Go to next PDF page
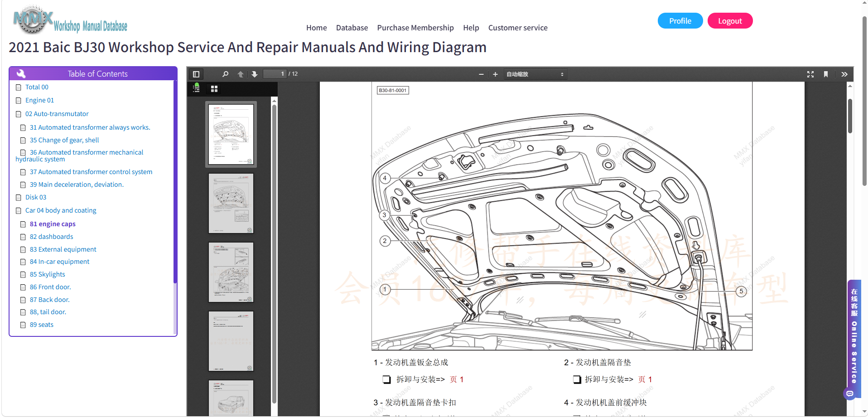This screenshot has width=868, height=418. pos(255,74)
